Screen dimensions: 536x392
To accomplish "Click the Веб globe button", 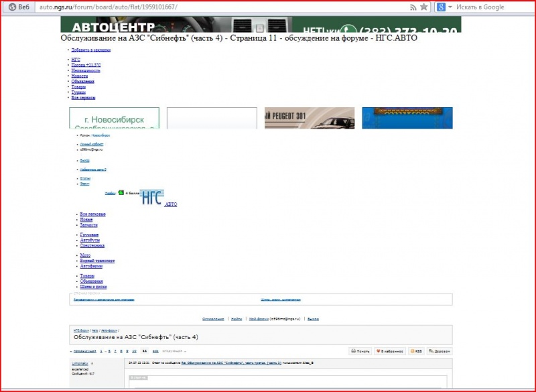I will [x=19, y=7].
